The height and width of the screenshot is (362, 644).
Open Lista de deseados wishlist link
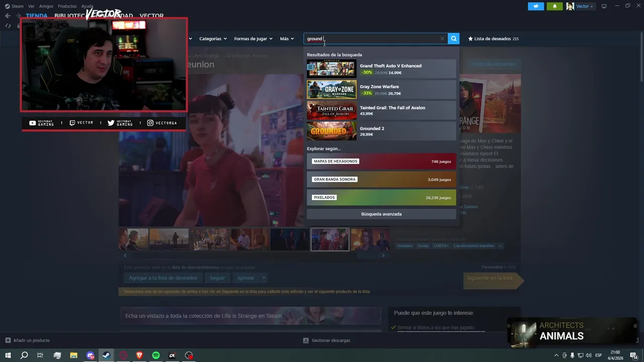[493, 39]
